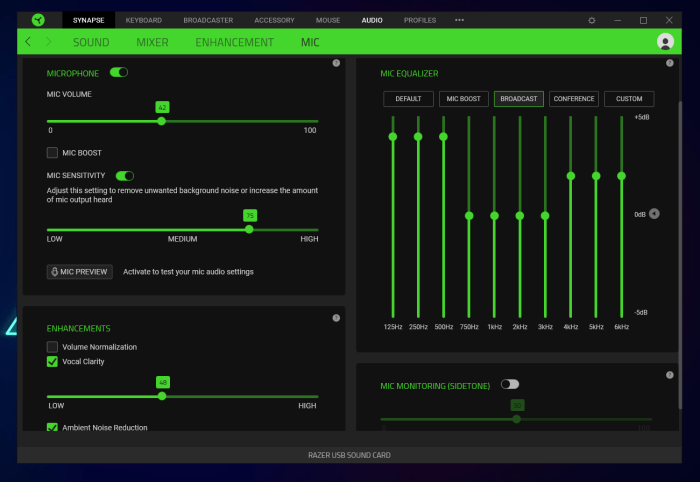Image resolution: width=700 pixels, height=482 pixels.
Task: Go back using the left arrow
Action: (28, 42)
